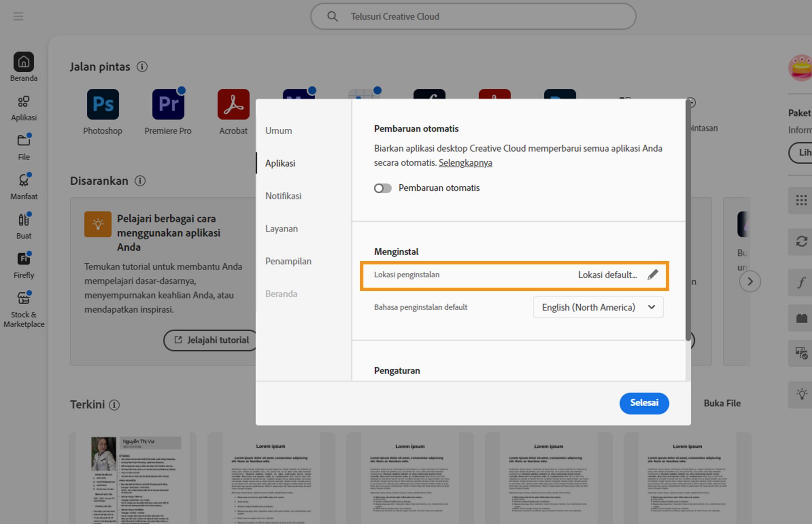Select Penampilan settings tab
This screenshot has width=812, height=524.
click(x=288, y=261)
